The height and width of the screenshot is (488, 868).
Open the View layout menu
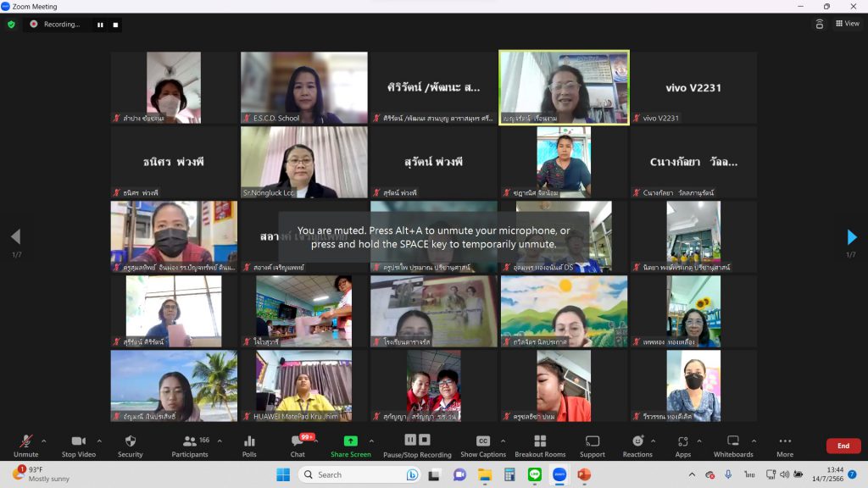click(x=847, y=24)
